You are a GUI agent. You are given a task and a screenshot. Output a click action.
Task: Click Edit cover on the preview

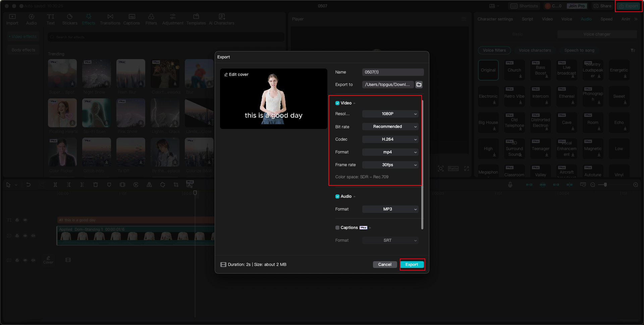(x=236, y=75)
